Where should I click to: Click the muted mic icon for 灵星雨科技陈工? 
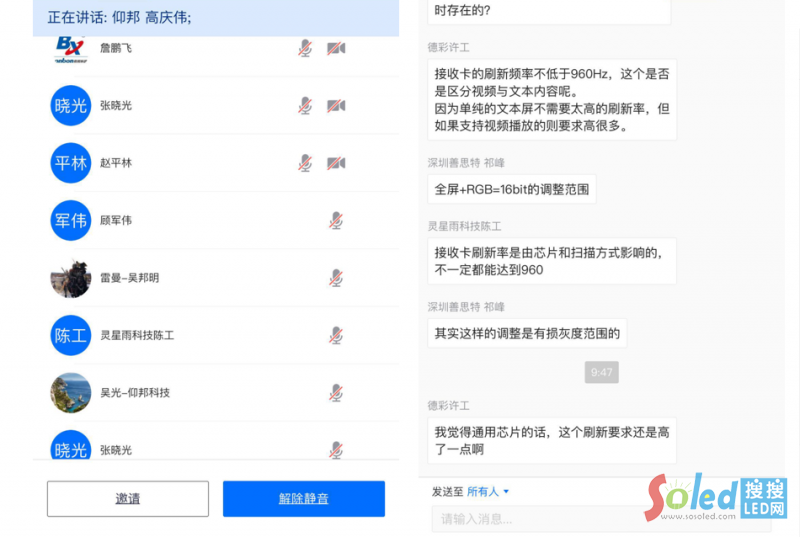pos(336,335)
